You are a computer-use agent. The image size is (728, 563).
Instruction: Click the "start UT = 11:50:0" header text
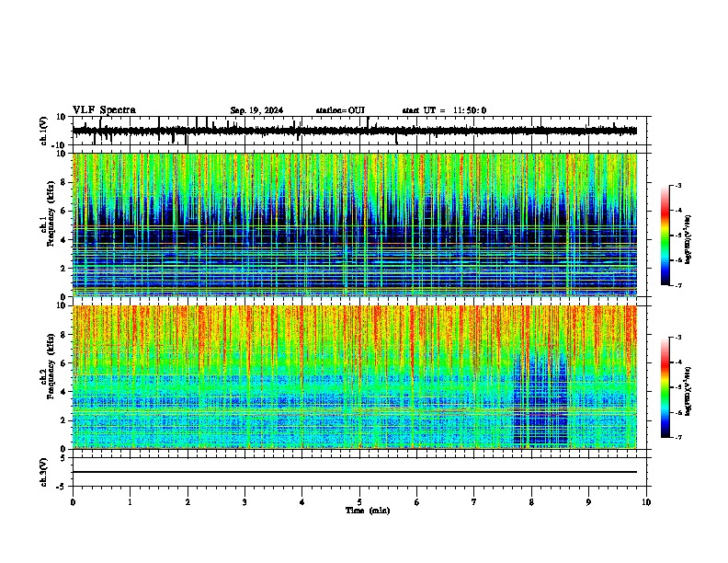(x=444, y=110)
